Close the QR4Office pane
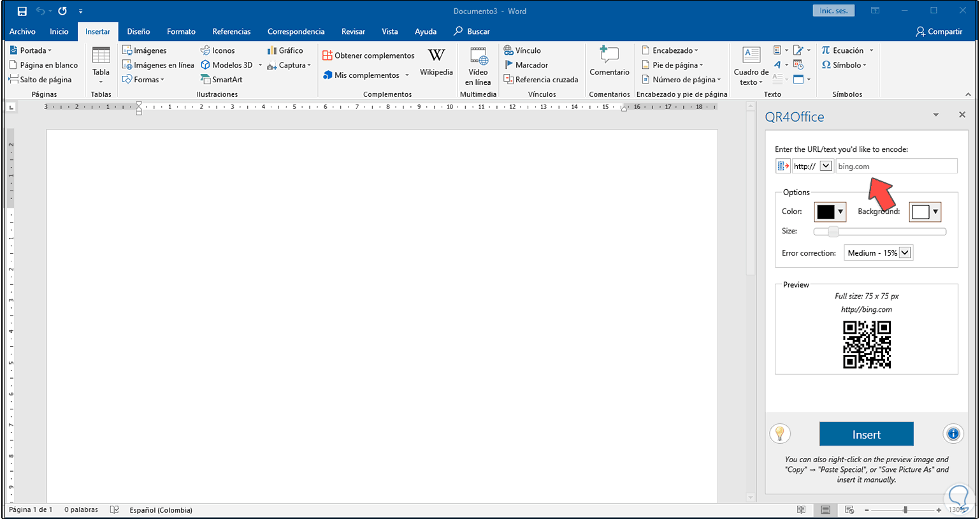 pos(962,115)
